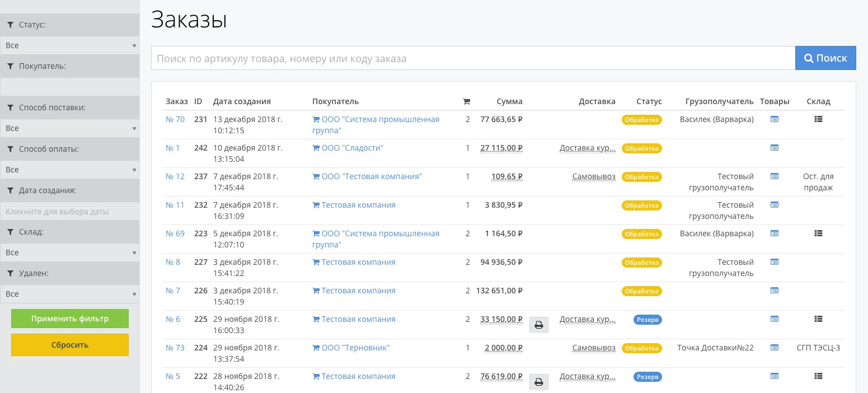Click the yellow Сбросить button

[x=70, y=345]
